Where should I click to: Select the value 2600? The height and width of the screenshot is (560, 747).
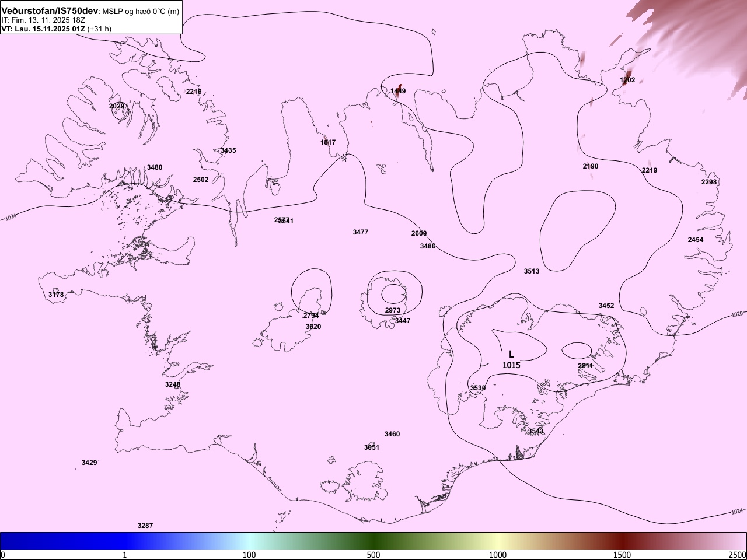[419, 233]
